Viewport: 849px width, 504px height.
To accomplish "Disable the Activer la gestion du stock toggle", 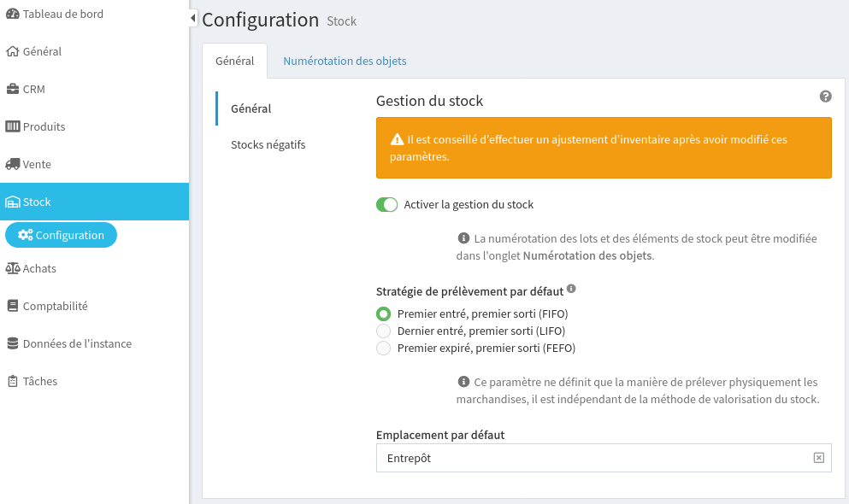I will tap(387, 205).
